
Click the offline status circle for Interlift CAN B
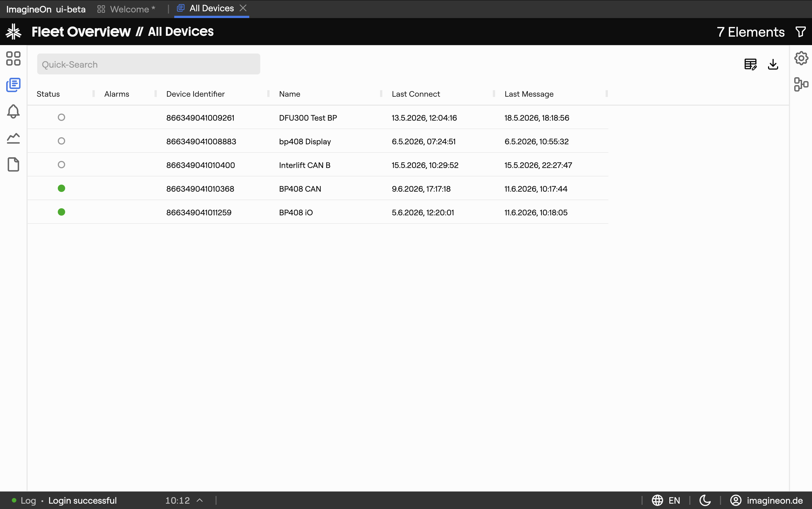pos(61,165)
